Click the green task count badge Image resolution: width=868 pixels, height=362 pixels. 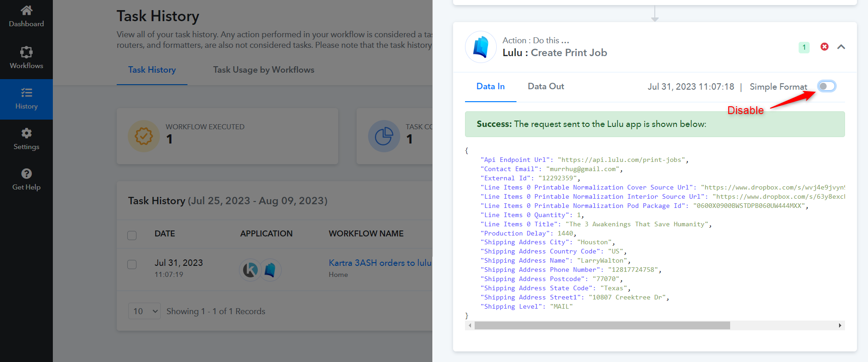[804, 47]
